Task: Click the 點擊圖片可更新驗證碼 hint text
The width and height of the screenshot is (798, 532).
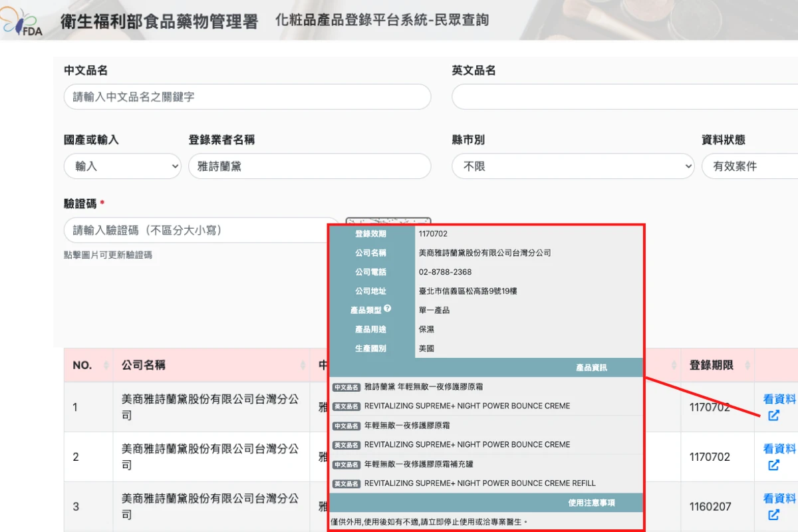Action: (x=108, y=255)
